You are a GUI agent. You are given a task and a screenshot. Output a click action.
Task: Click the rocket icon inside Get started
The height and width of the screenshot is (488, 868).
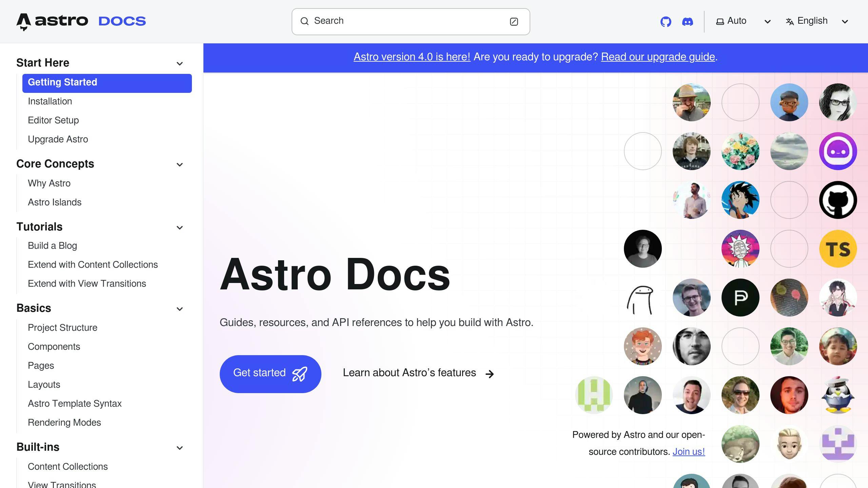click(299, 374)
